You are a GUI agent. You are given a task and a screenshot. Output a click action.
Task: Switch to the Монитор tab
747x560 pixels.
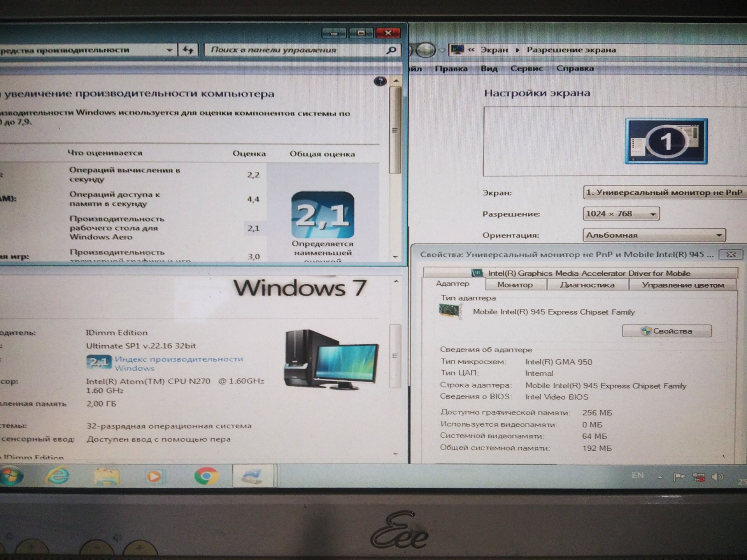tap(515, 285)
